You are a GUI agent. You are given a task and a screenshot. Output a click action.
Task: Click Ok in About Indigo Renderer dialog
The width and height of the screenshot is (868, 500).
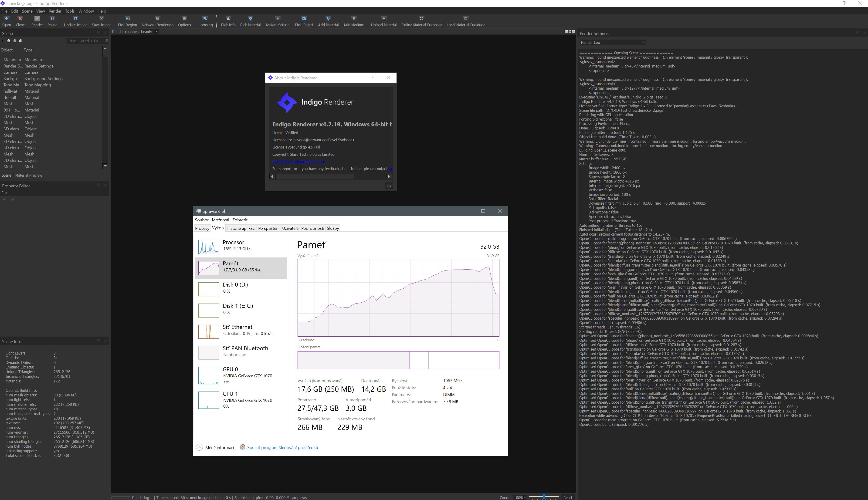(x=389, y=186)
